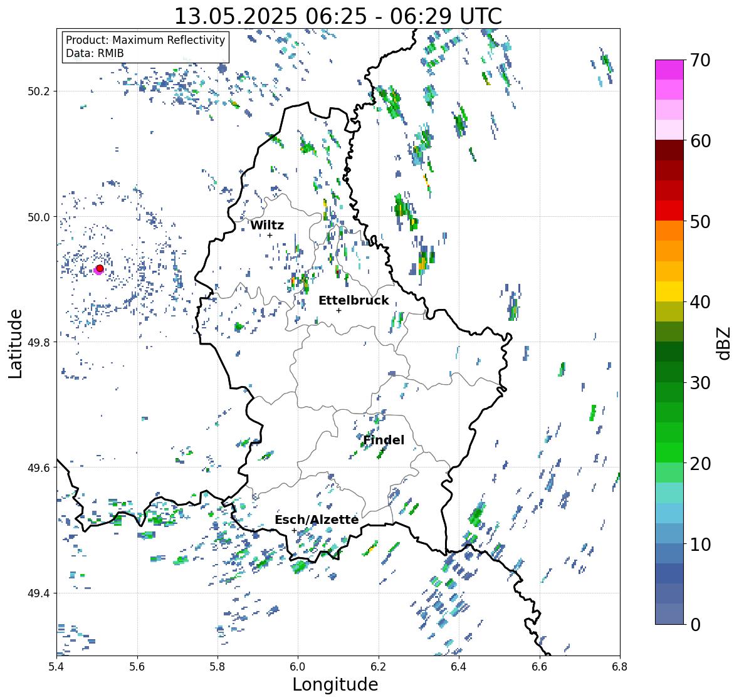Select the Data: RMIB label
The height and width of the screenshot is (700, 739).
(x=95, y=53)
